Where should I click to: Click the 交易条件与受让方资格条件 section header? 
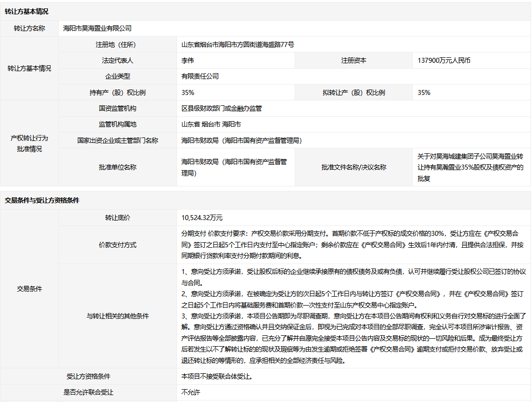pos(42,200)
